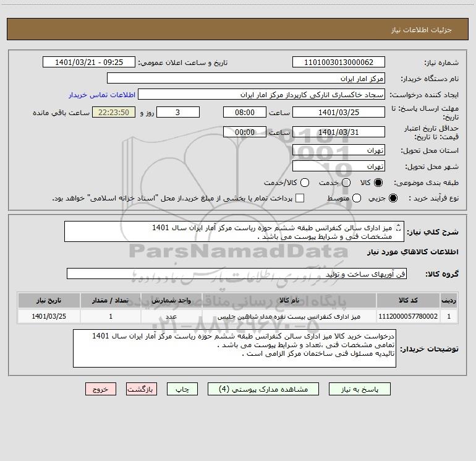Click the شماره نیاز number field
The image size is (476, 461).
(x=339, y=62)
